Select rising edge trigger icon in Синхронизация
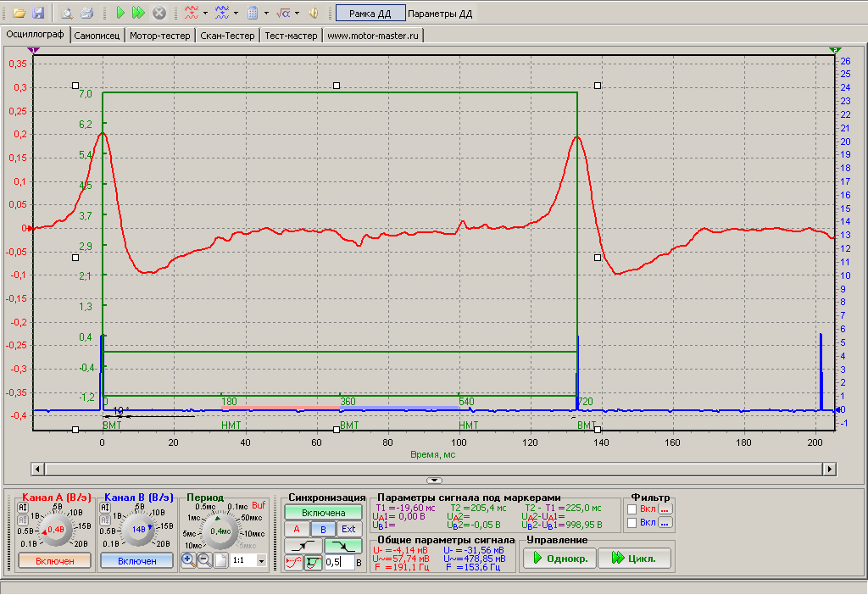This screenshot has height=595, width=868. (304, 545)
